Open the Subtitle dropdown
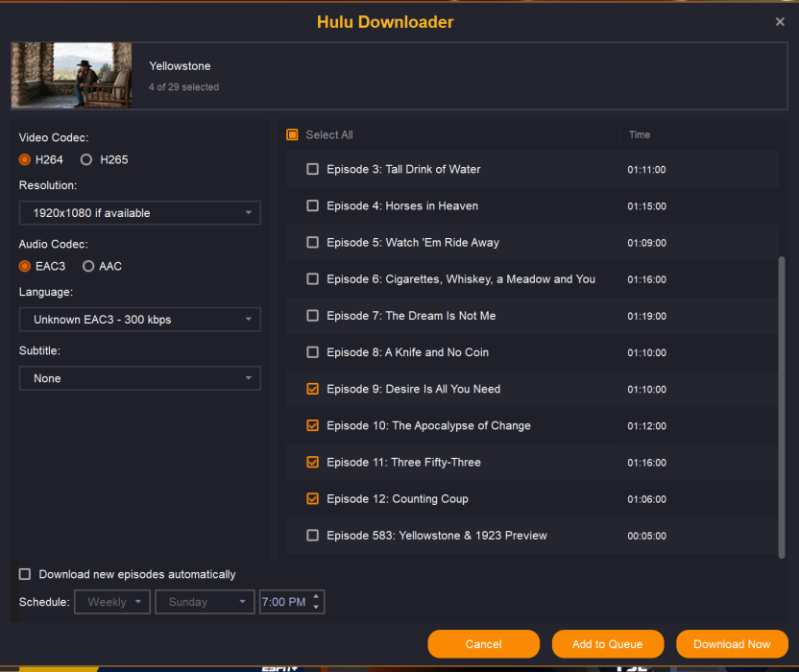The height and width of the screenshot is (672, 799). (x=139, y=378)
